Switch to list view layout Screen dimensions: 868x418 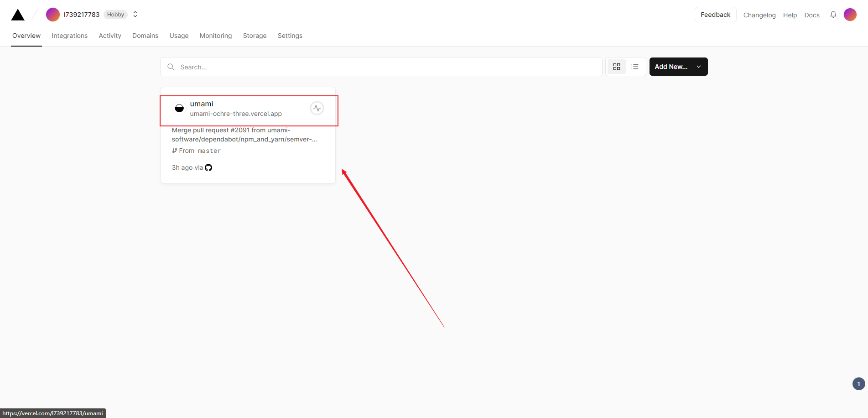pos(635,67)
